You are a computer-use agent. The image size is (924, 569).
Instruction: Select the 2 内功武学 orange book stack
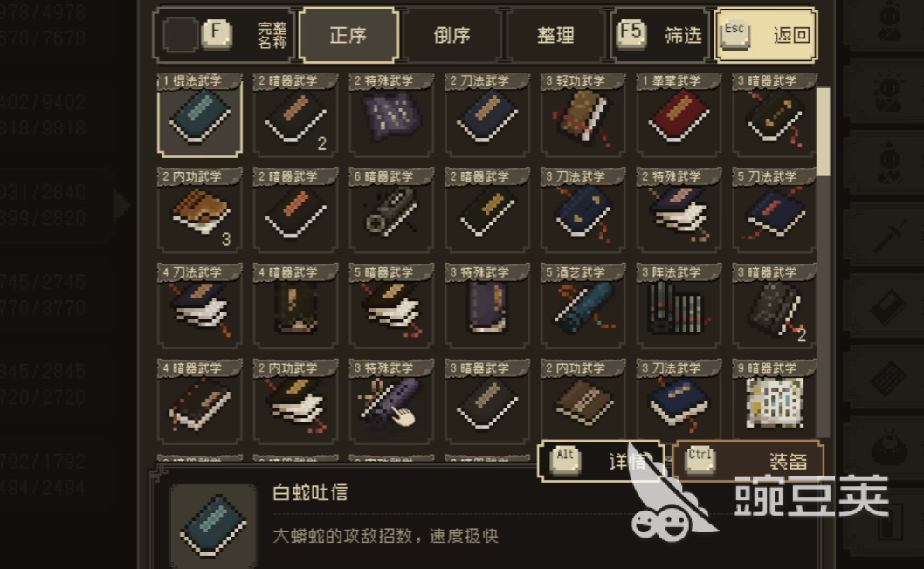click(200, 211)
